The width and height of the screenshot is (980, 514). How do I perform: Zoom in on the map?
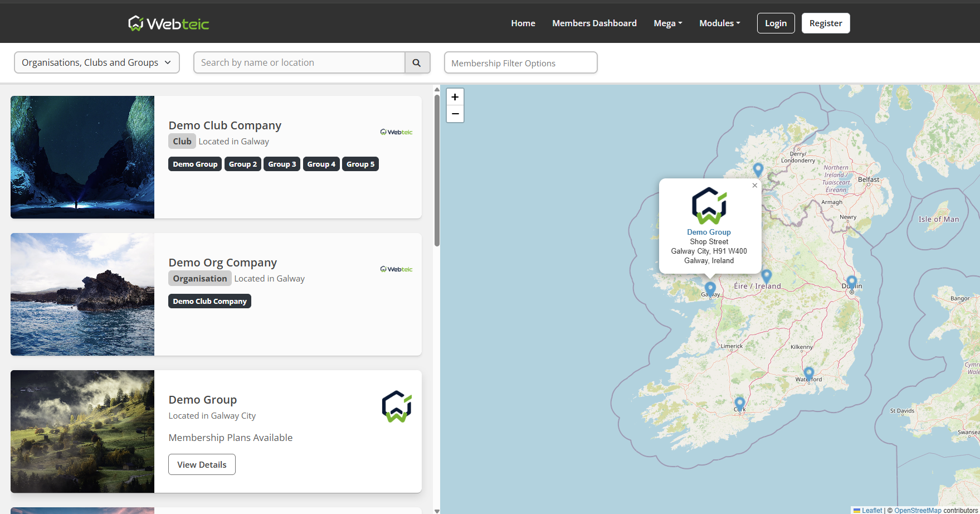[x=455, y=97]
